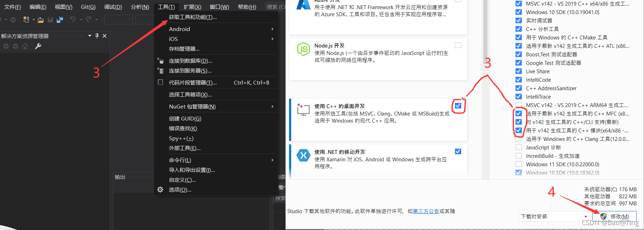
Task: Click the Azure development logo icon
Action: coord(303,4)
